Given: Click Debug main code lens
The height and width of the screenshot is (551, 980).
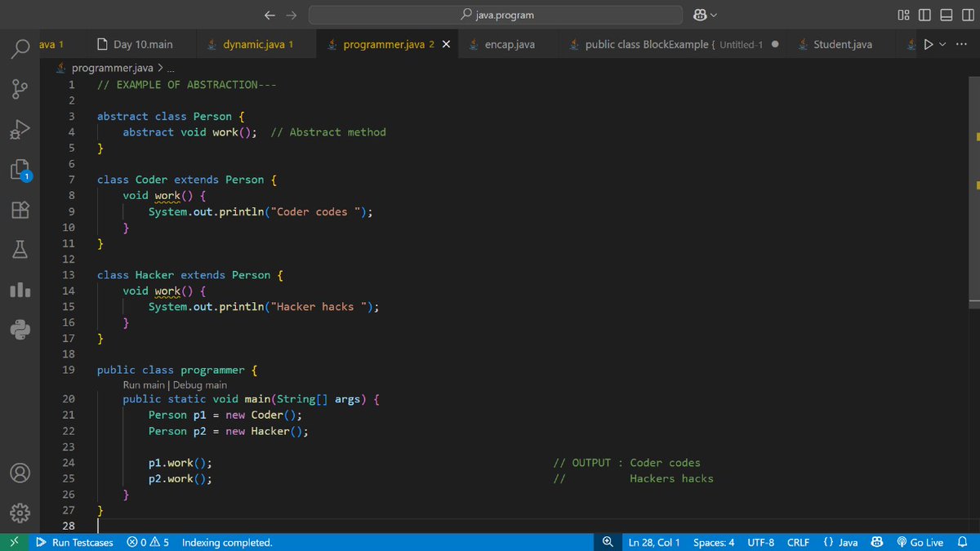Looking at the screenshot, I should click(200, 384).
